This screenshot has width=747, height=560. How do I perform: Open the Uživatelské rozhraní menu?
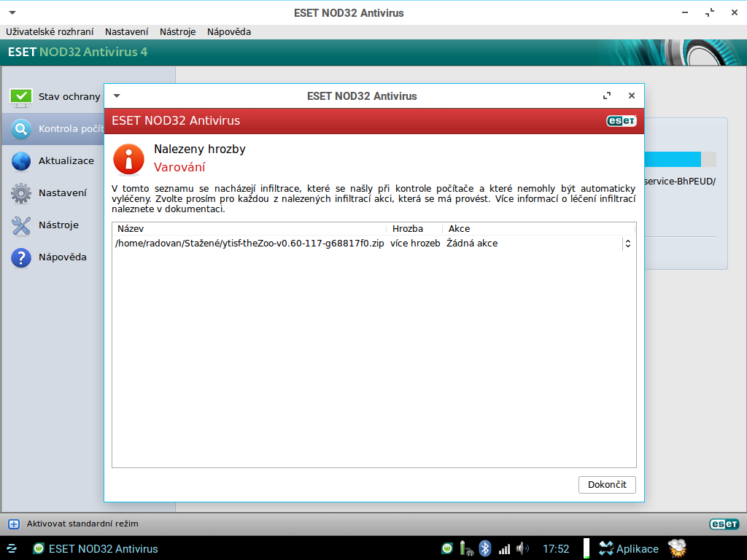(50, 32)
